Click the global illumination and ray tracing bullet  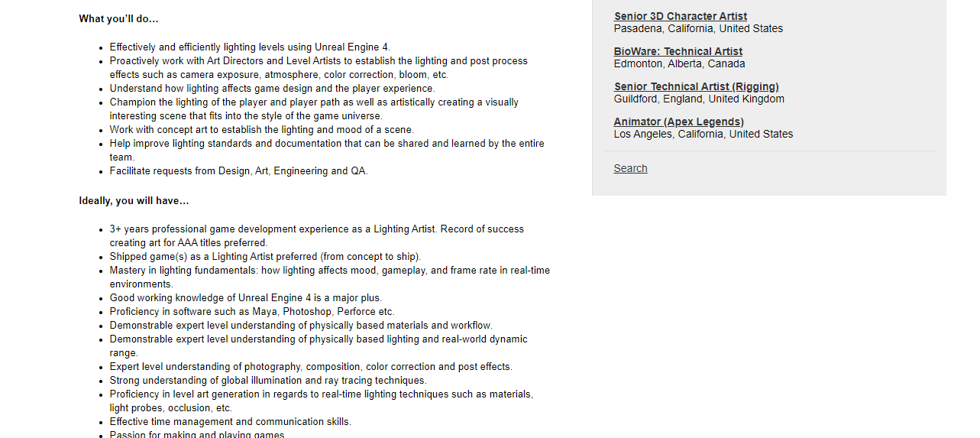(x=268, y=380)
